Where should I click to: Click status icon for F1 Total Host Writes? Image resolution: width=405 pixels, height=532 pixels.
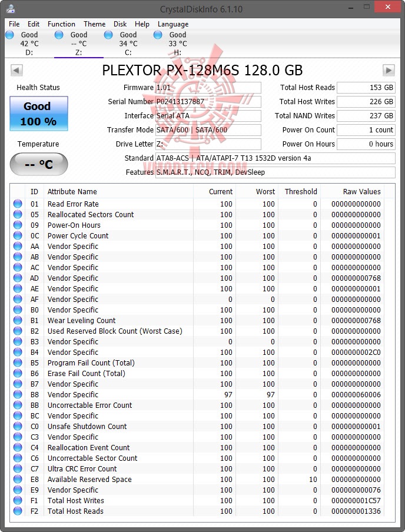pos(18,500)
